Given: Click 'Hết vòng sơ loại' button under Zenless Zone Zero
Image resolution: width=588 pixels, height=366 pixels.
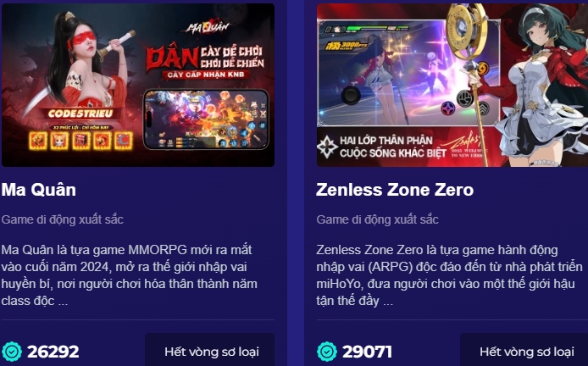Looking at the screenshot, I should pos(525,352).
